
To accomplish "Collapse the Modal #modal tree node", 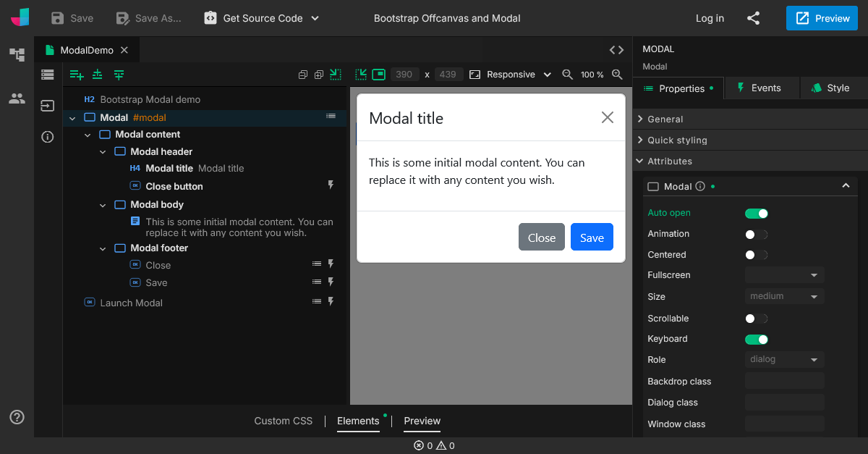I will coord(72,117).
